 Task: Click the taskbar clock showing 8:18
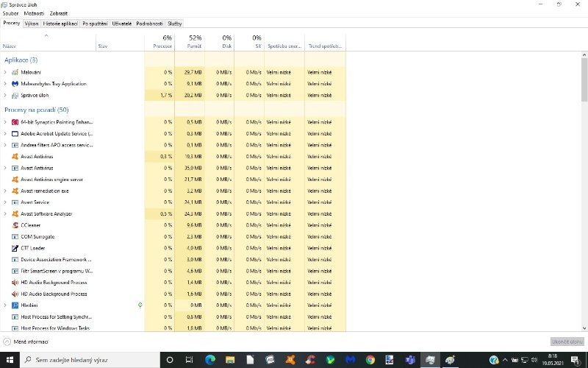[553, 360]
